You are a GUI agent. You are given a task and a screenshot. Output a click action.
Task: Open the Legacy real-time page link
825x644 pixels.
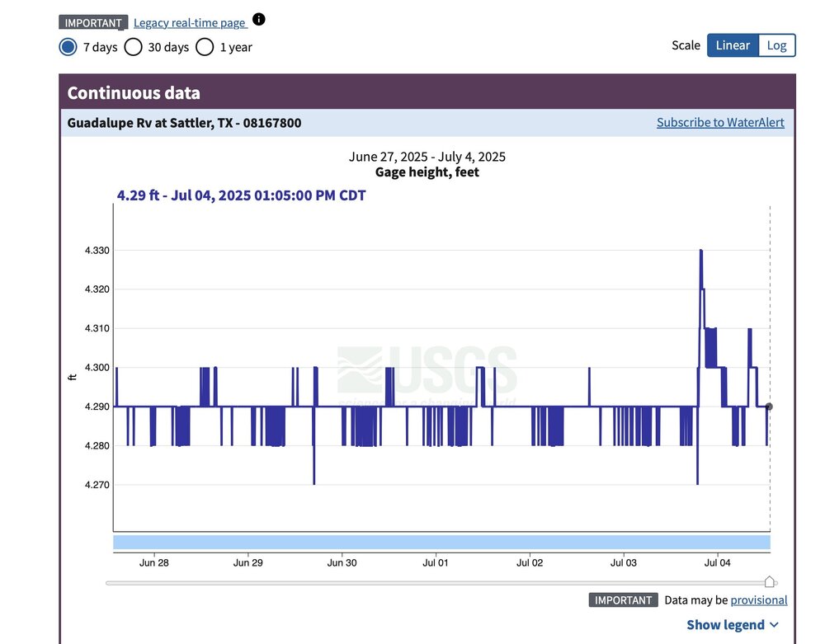coord(189,23)
